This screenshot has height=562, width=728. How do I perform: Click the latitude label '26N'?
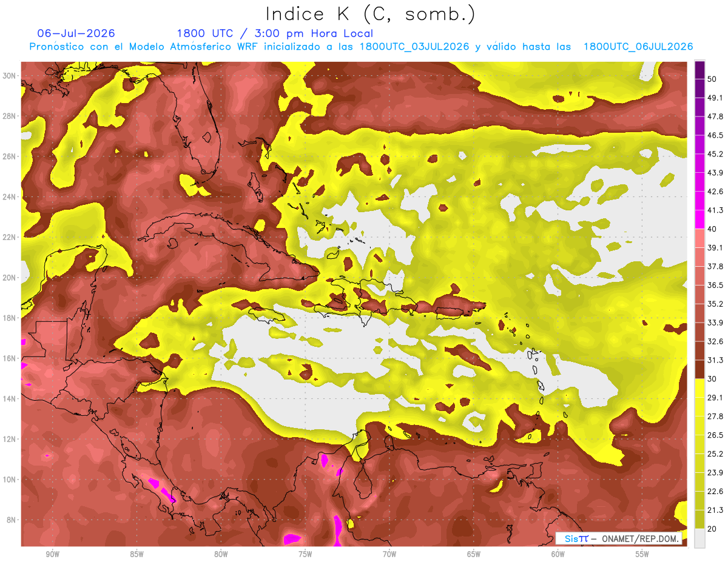[x=9, y=156]
